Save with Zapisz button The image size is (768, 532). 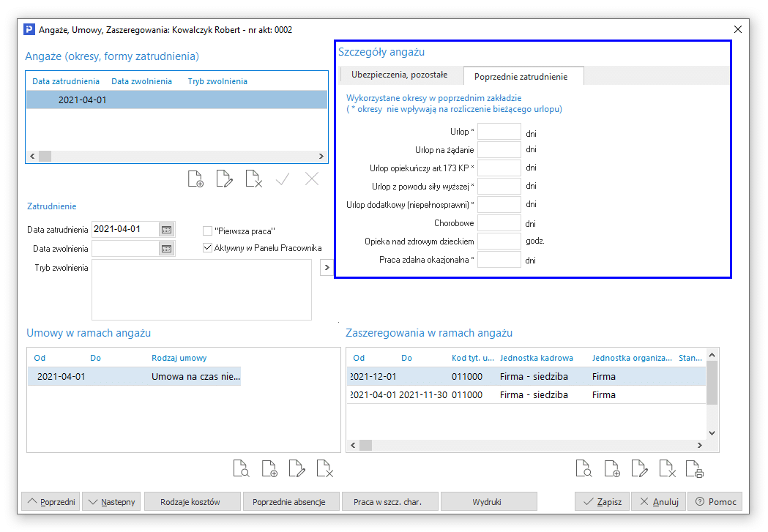click(602, 502)
